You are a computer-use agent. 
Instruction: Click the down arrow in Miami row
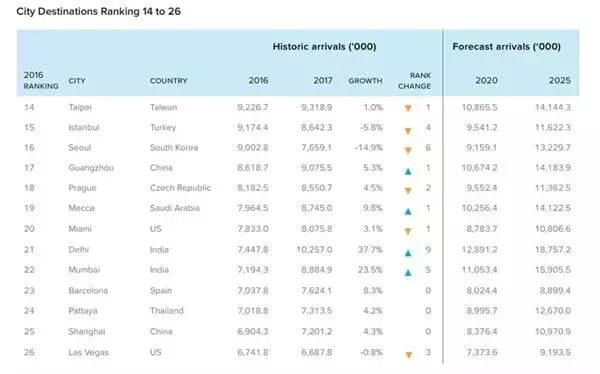[x=408, y=231]
